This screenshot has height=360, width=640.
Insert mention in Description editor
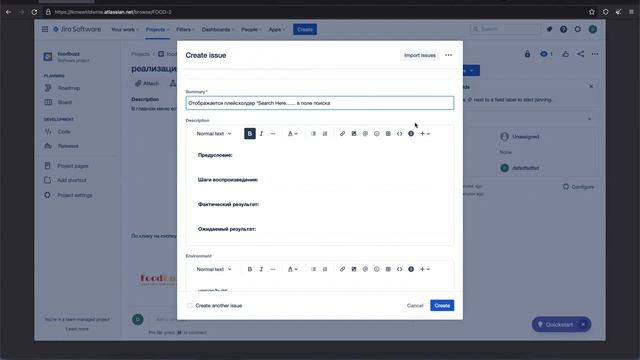(365, 133)
